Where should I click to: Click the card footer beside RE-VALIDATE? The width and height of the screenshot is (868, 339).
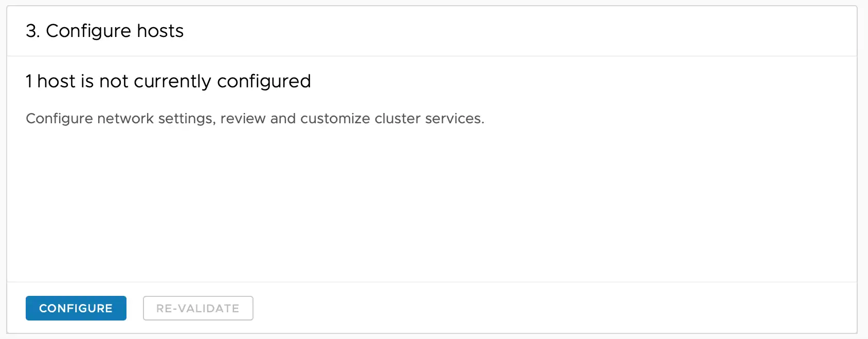[555, 308]
